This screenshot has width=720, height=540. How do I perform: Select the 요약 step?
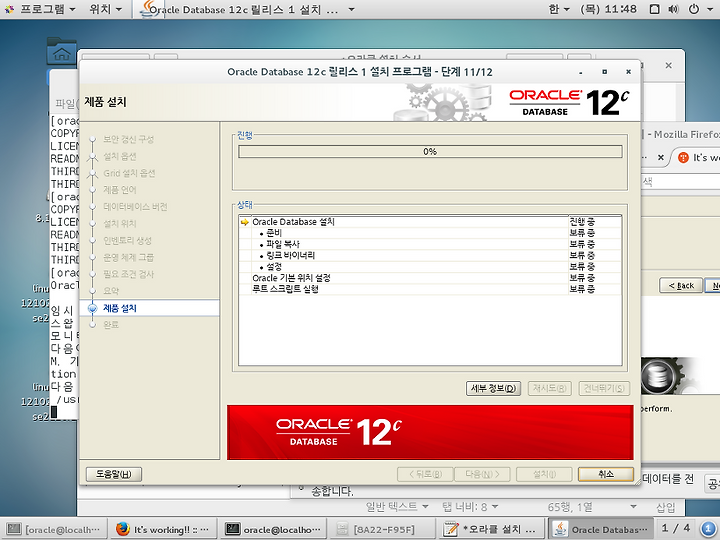111,291
